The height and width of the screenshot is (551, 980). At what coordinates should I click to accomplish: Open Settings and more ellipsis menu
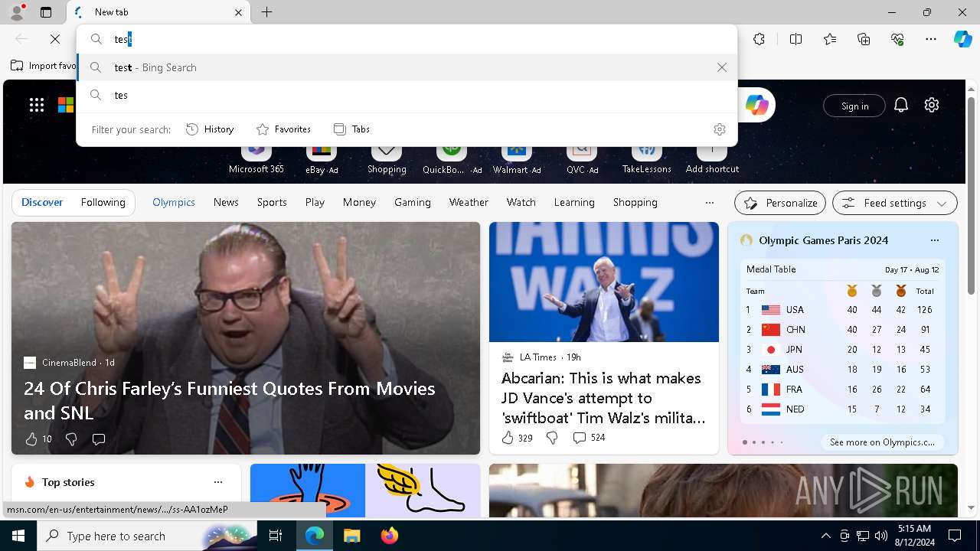pyautogui.click(x=931, y=39)
